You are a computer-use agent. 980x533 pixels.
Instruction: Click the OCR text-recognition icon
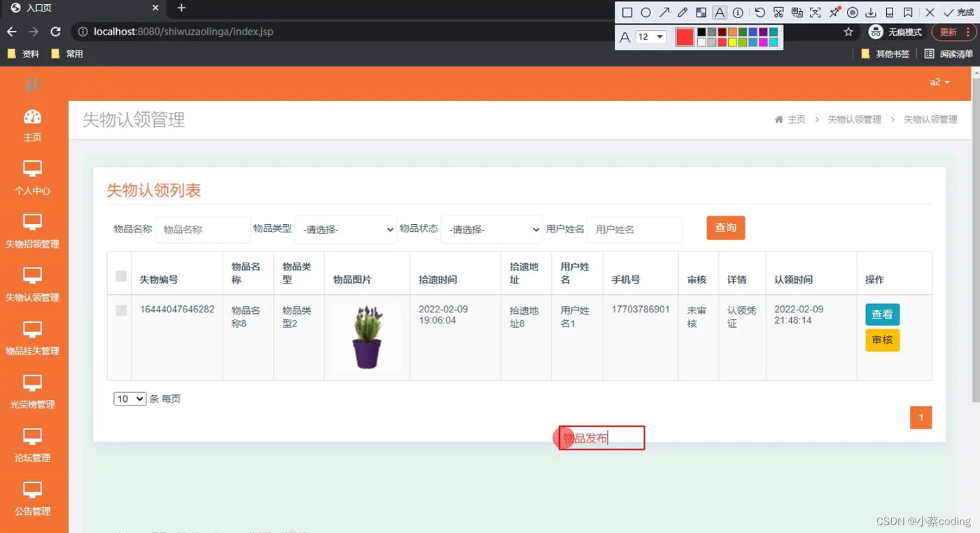tap(815, 13)
